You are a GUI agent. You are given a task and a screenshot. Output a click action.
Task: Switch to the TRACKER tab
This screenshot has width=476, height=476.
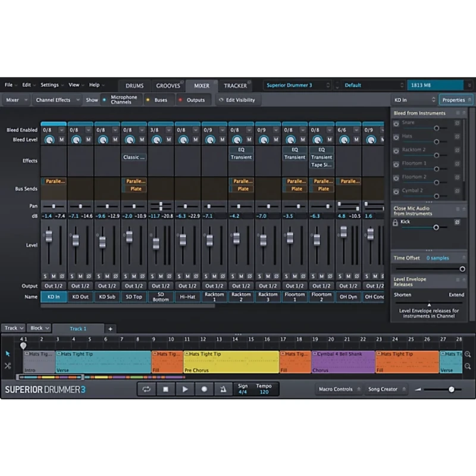click(x=236, y=85)
